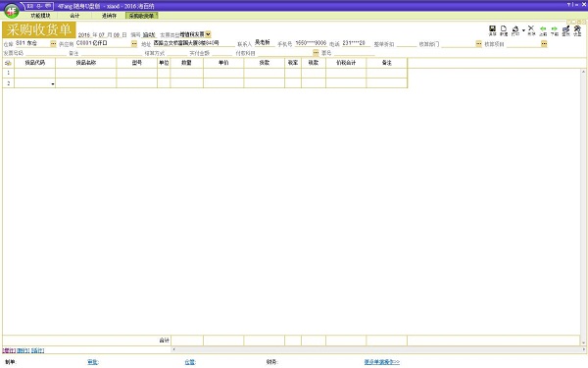The height and width of the screenshot is (368, 588).
Task: Click the horizontal scrollbar below the table
Action: coord(377,349)
